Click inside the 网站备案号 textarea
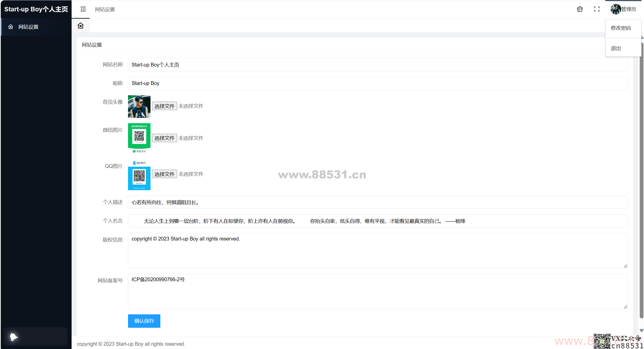Screen dimensions: 644x349 (378, 291)
